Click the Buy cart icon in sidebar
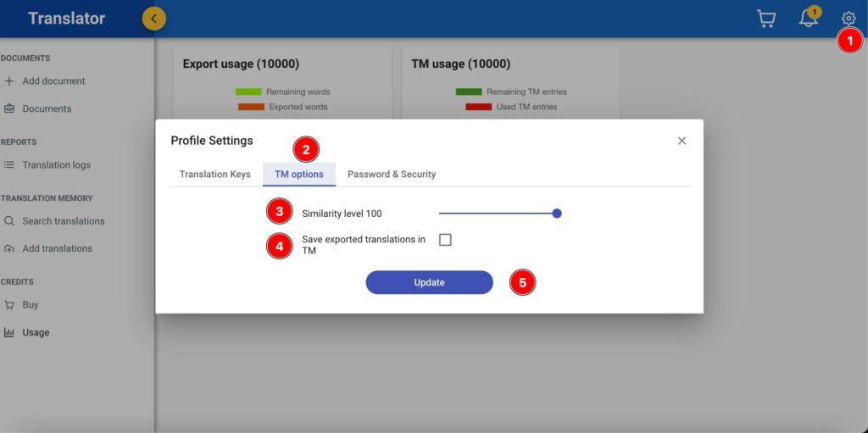 pyautogui.click(x=9, y=305)
